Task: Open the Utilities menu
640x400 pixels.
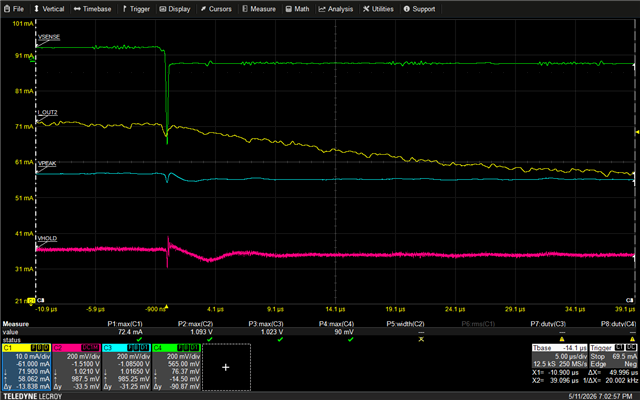Action: [x=378, y=9]
